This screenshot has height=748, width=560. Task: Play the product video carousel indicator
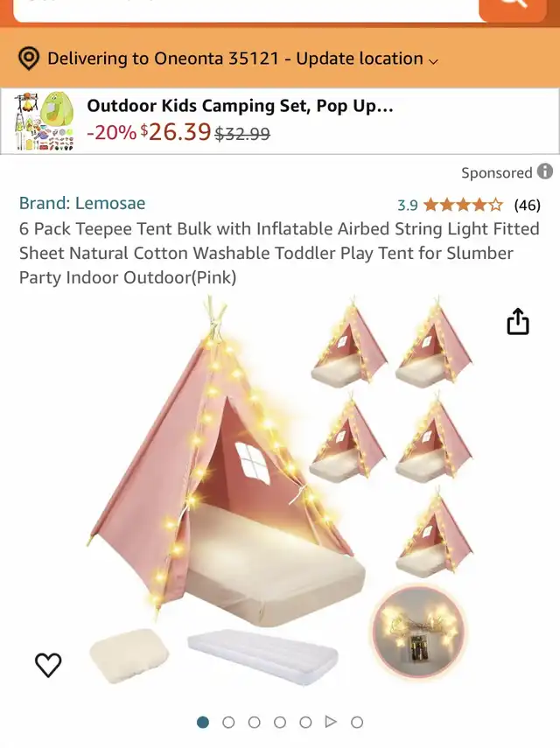click(331, 722)
